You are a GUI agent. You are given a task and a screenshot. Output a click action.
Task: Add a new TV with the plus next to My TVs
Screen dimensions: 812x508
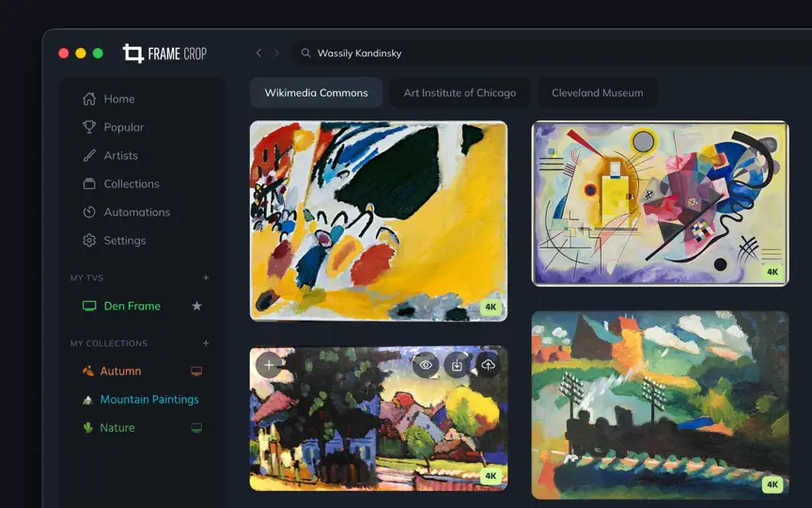(206, 278)
